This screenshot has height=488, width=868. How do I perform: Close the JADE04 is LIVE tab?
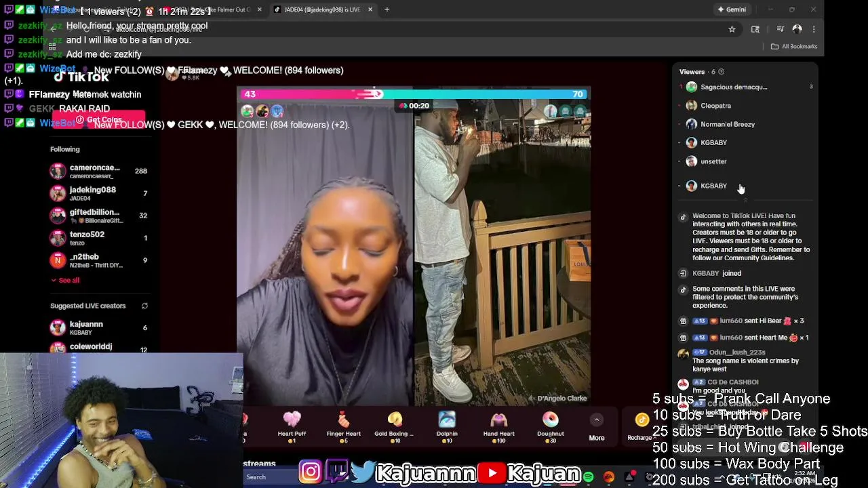[x=370, y=9]
